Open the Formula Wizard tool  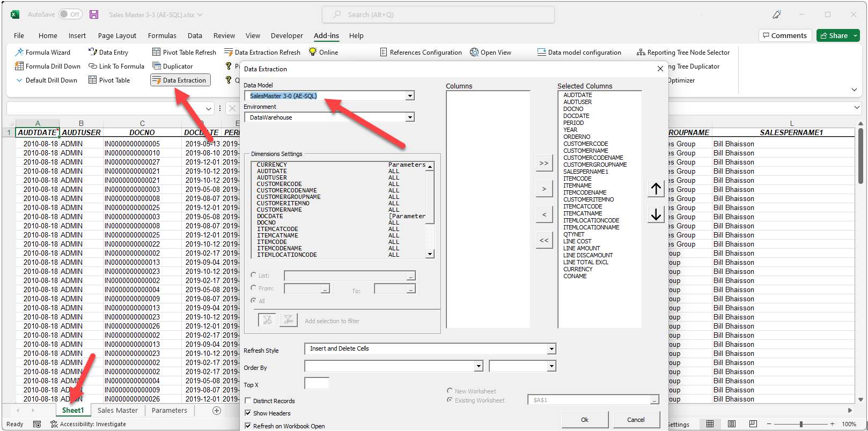pyautogui.click(x=43, y=53)
